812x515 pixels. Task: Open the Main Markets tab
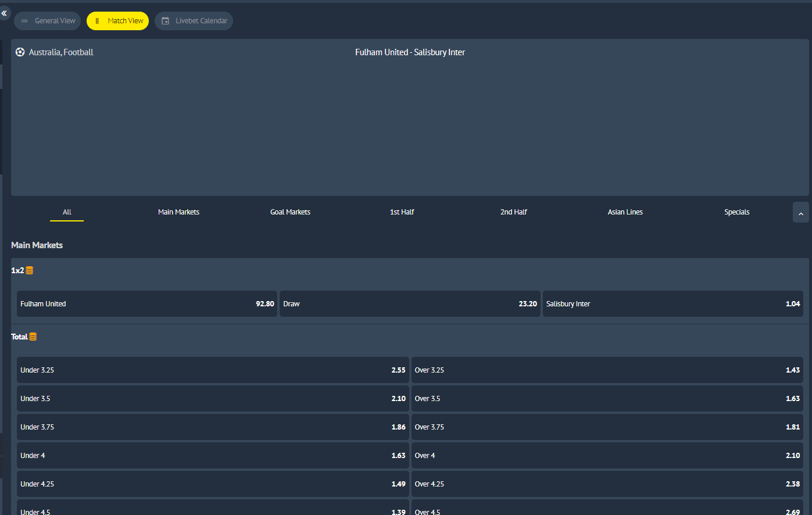coord(178,212)
